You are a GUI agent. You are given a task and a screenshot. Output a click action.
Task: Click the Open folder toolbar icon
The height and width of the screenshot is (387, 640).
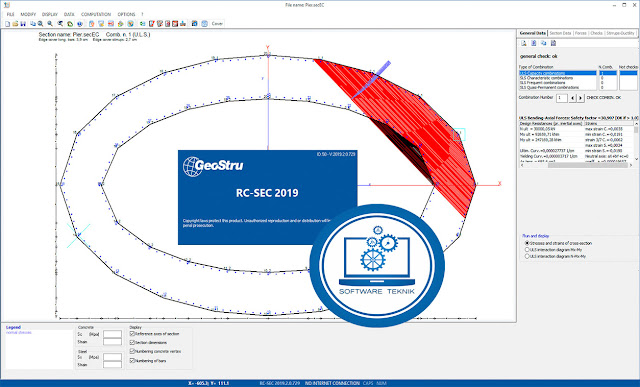coord(15,24)
